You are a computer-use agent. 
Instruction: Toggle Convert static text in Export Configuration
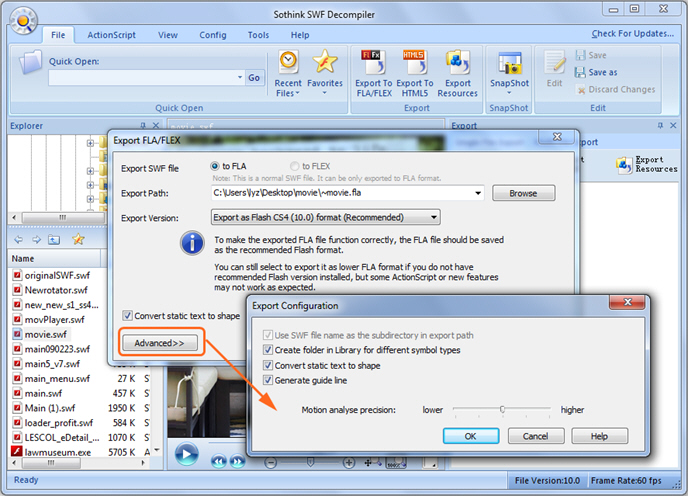[x=268, y=365]
